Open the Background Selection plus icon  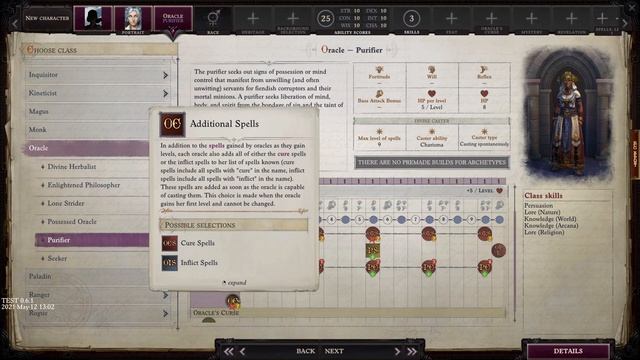293,18
